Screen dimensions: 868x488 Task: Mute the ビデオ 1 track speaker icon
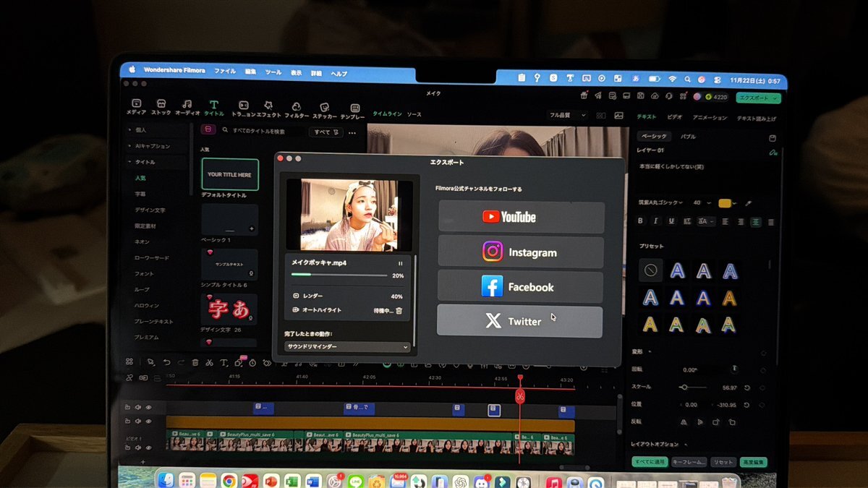click(x=138, y=448)
